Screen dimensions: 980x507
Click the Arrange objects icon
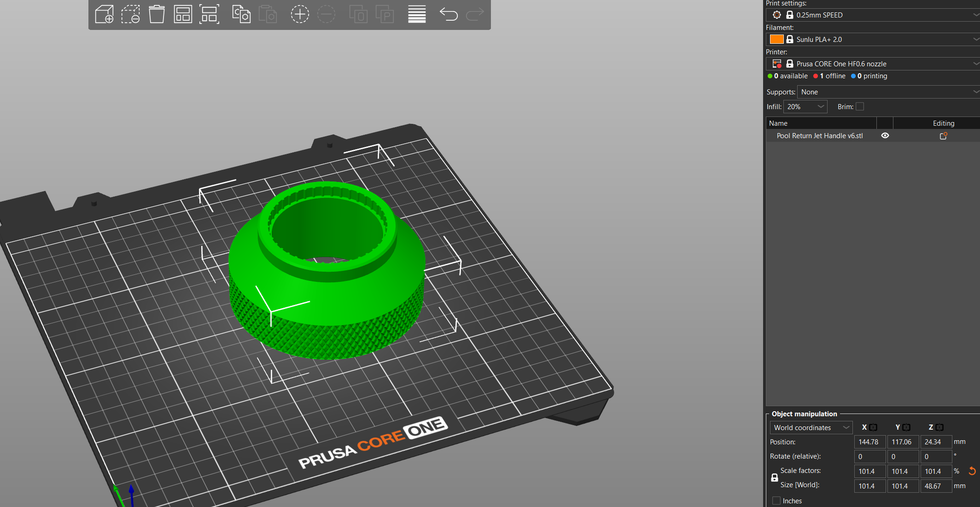coord(183,14)
